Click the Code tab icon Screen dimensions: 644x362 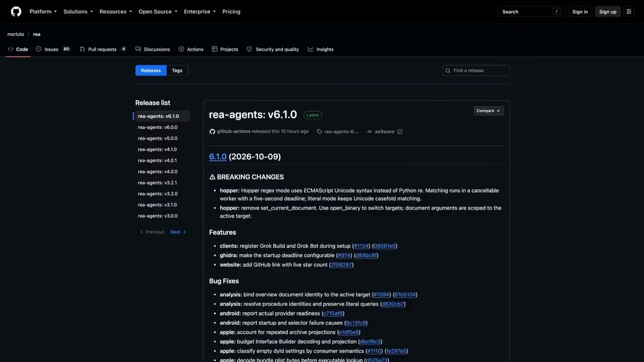[11, 49]
